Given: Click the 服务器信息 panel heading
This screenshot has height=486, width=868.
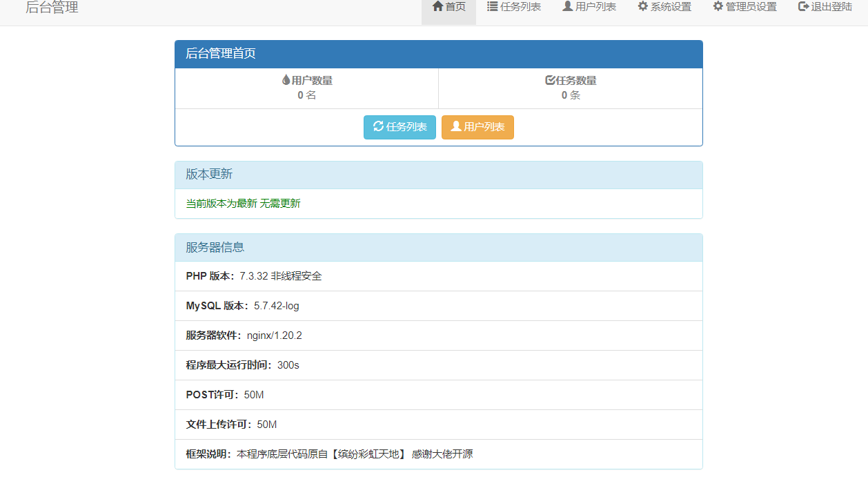Looking at the screenshot, I should click(215, 247).
